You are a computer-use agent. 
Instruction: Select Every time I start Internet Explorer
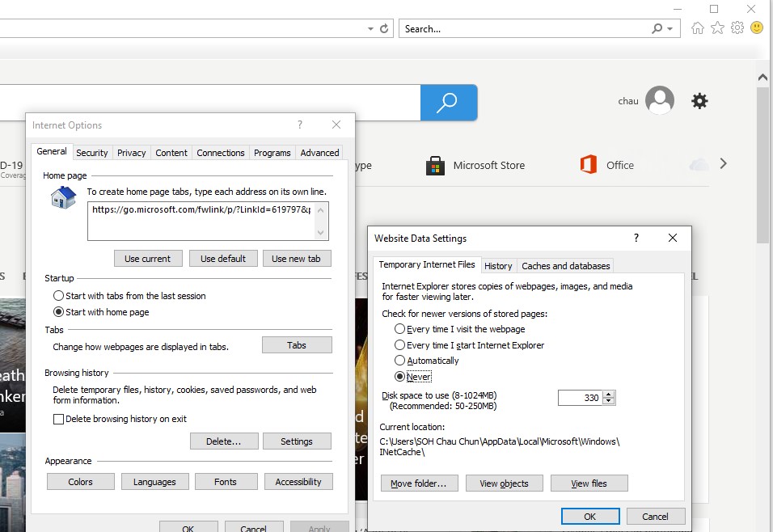pos(399,345)
